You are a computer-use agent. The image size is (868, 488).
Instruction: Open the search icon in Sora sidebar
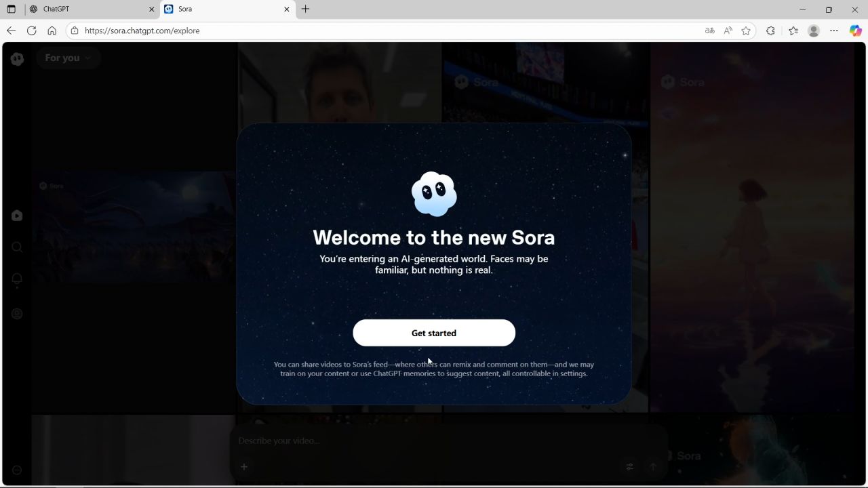[x=17, y=247]
